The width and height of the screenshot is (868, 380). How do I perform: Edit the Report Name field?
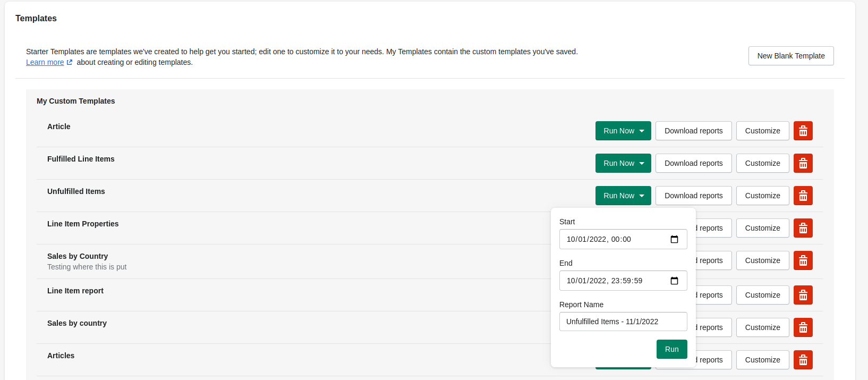click(x=623, y=322)
